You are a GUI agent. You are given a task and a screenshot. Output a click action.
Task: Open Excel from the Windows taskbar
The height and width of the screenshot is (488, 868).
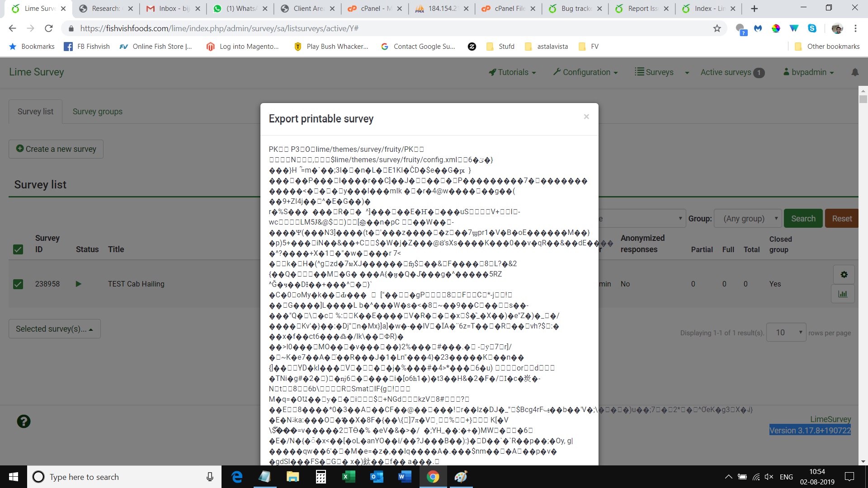[x=349, y=477]
